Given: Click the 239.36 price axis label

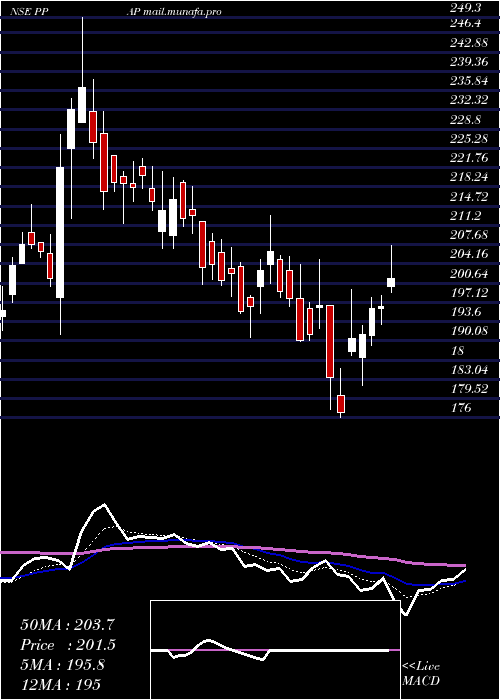Looking at the screenshot, I should 469,62.
